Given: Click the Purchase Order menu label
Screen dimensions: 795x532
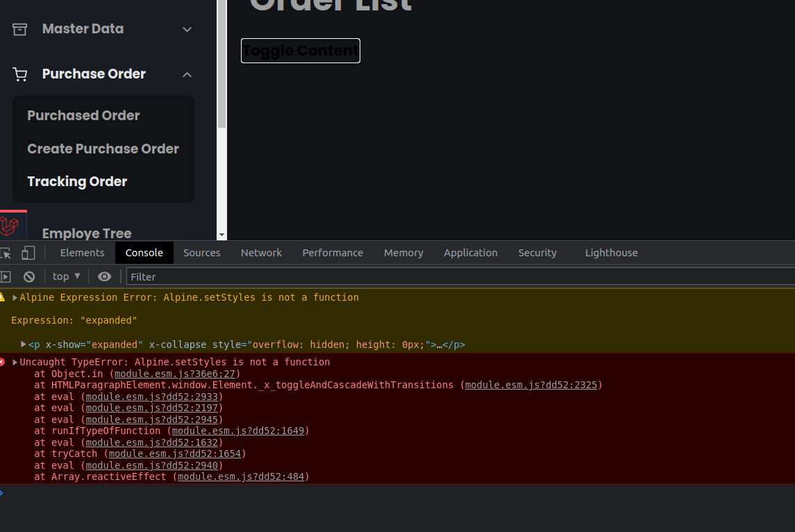Looking at the screenshot, I should (94, 74).
